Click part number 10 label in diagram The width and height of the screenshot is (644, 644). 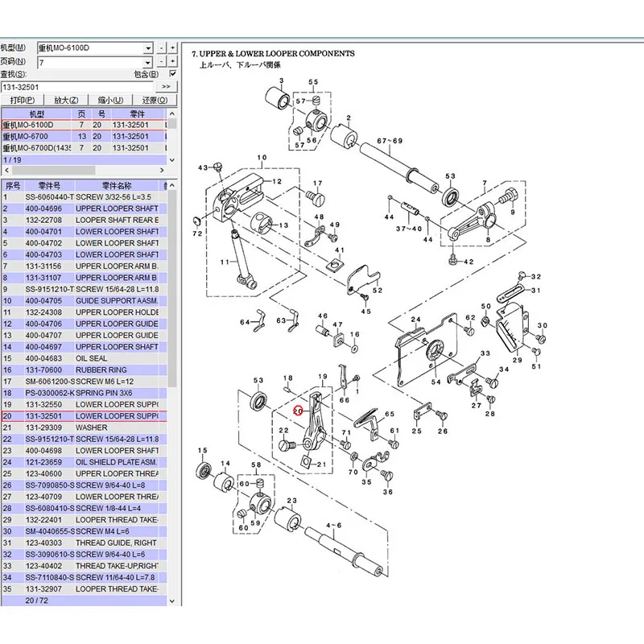pyautogui.click(x=262, y=157)
